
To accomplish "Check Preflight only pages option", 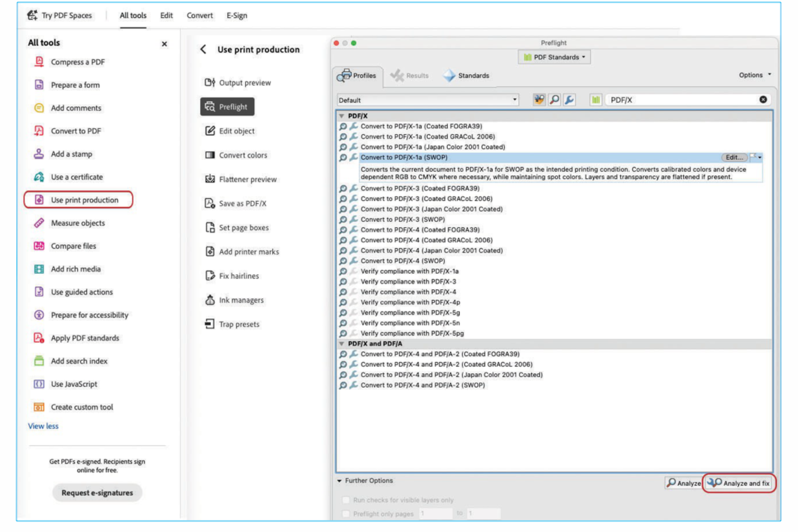I will (x=346, y=514).
